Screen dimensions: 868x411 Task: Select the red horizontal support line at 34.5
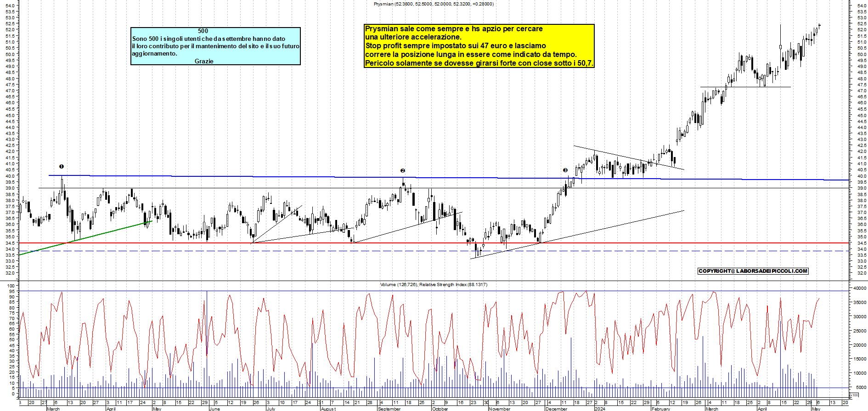434,243
